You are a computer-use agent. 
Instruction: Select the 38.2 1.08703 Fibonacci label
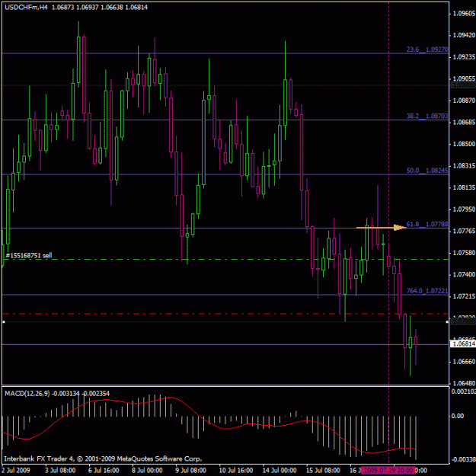click(x=427, y=116)
